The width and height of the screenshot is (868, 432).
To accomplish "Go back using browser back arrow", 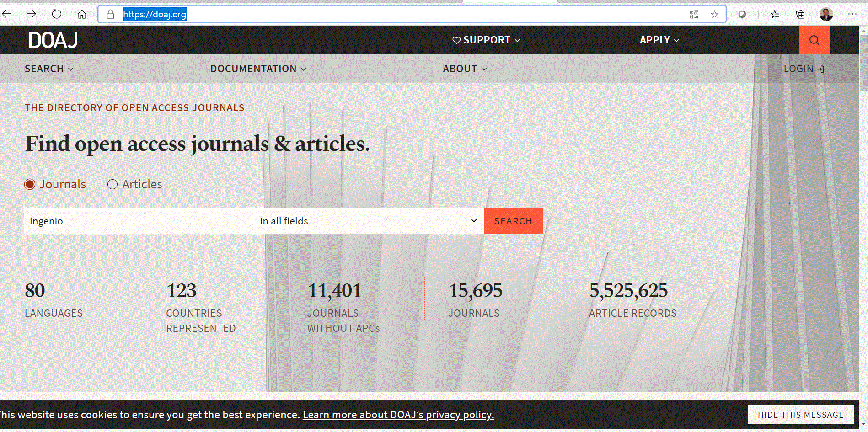I will click(6, 14).
